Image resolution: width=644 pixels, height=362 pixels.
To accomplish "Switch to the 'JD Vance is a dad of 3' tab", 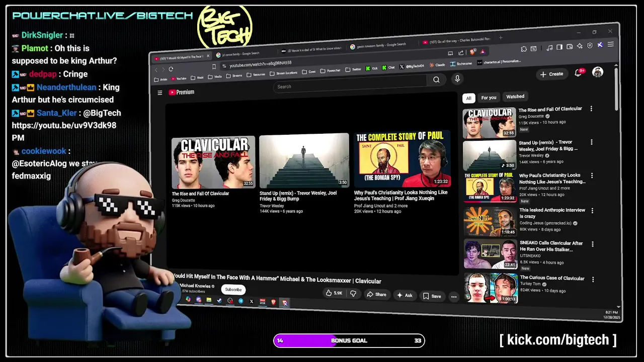I will (312, 49).
